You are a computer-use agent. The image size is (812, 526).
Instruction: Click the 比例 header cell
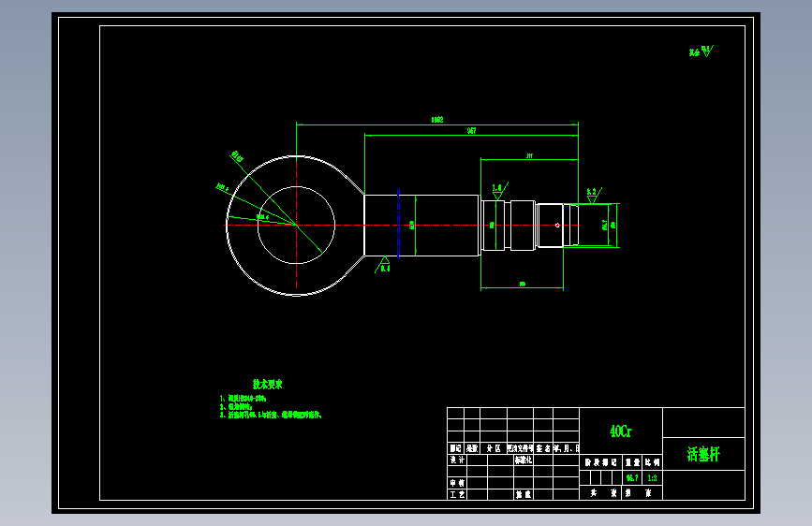652,461
